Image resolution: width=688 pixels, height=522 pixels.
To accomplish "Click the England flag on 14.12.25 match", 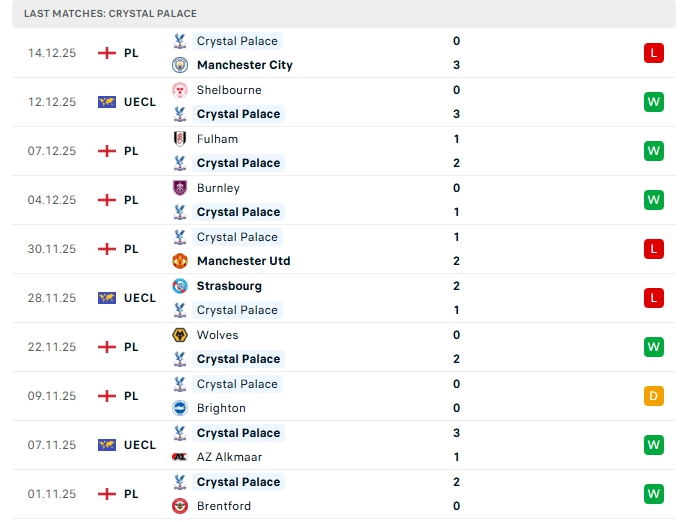I will click(107, 53).
